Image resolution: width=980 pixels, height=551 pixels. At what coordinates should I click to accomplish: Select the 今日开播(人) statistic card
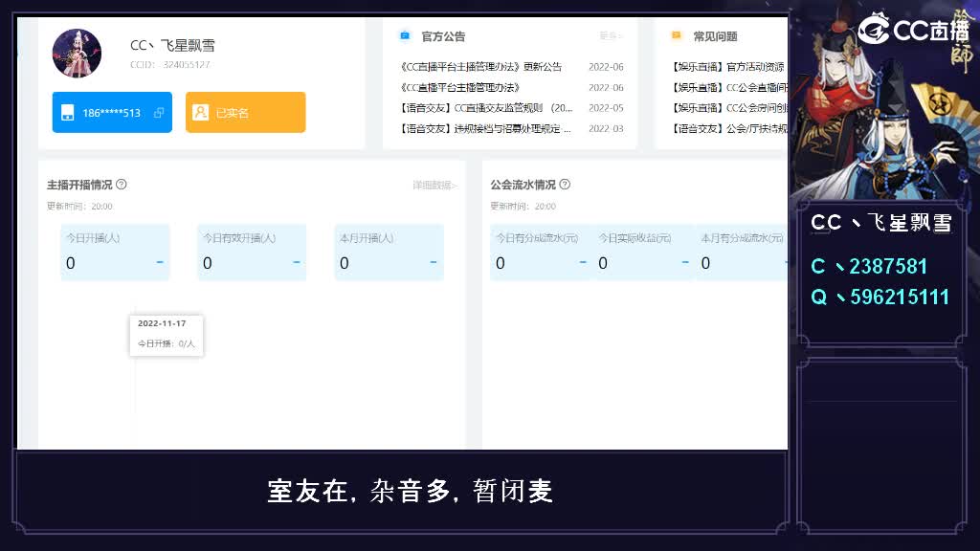pyautogui.click(x=115, y=252)
